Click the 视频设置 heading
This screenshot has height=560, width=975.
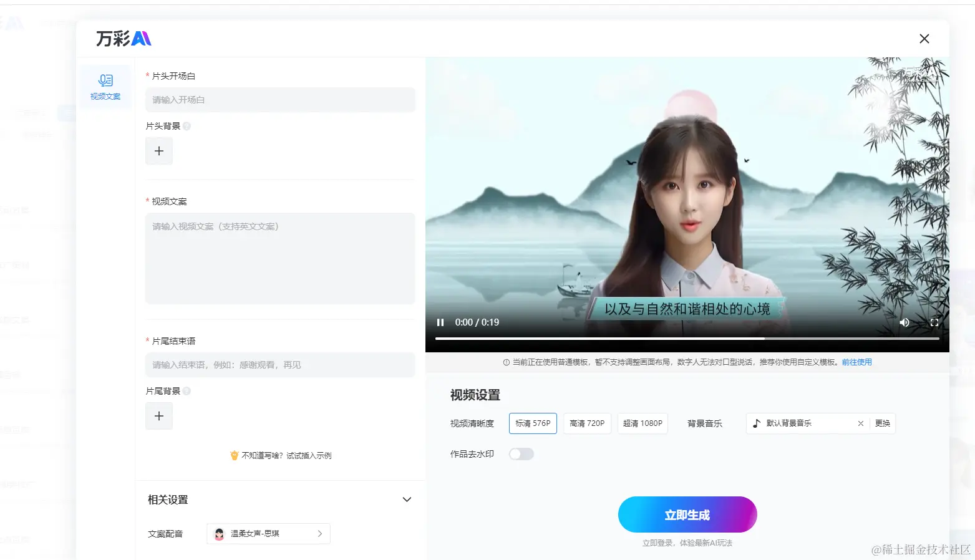click(x=475, y=395)
